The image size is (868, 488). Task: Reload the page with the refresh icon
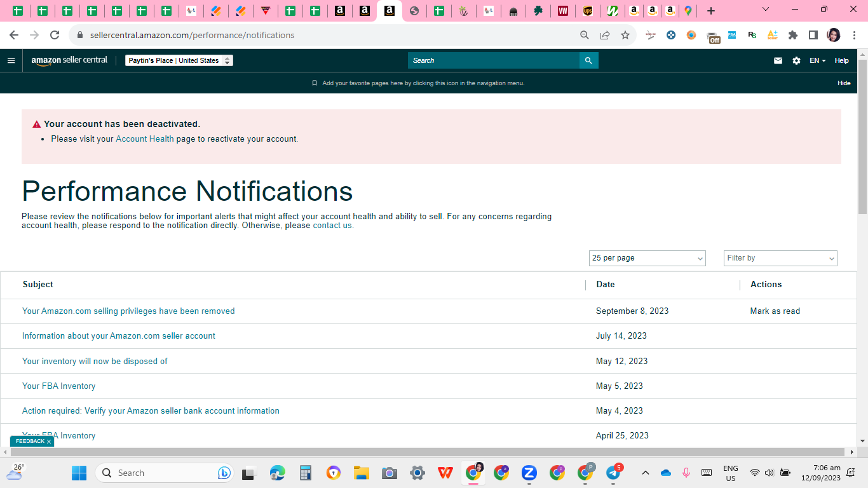click(55, 35)
